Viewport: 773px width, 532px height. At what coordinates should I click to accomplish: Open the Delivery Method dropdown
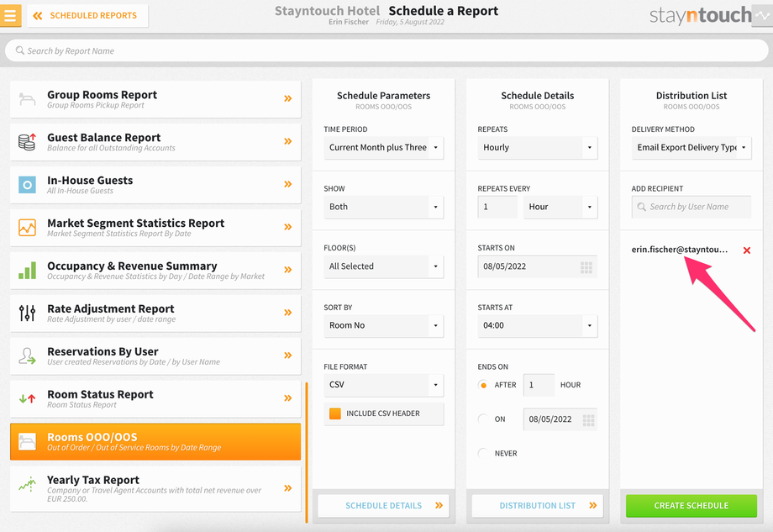pyautogui.click(x=691, y=148)
